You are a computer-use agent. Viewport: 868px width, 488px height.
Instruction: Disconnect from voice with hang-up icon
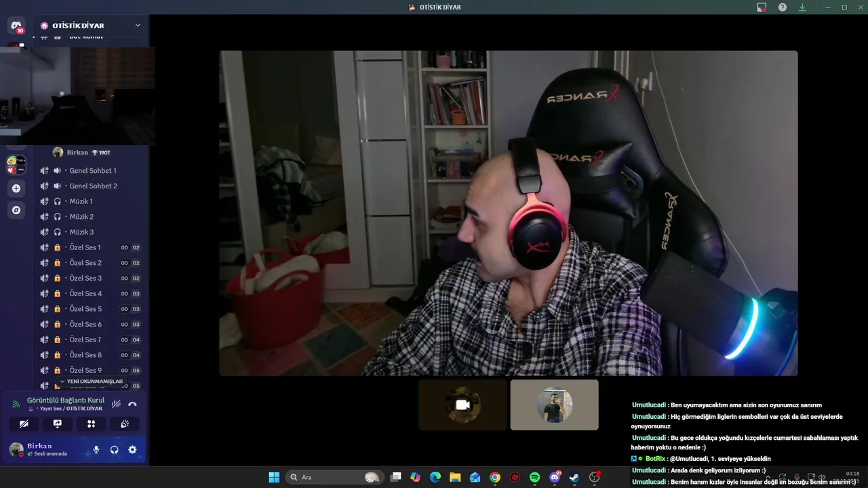pos(132,404)
